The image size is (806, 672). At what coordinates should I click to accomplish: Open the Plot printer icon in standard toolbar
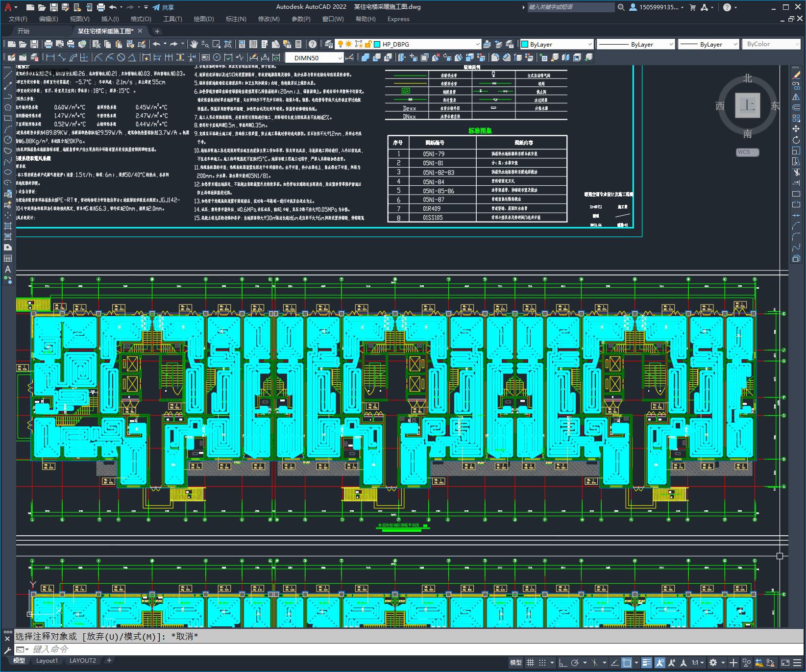coord(49,44)
